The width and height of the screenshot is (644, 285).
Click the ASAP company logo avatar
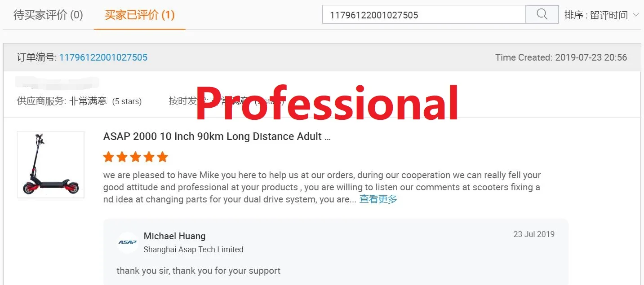tap(127, 242)
